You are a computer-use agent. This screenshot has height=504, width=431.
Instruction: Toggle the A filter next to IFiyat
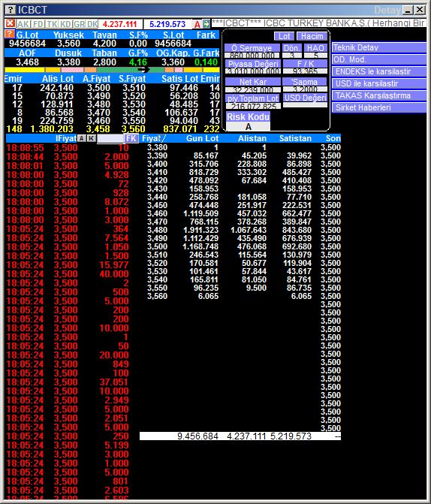(82, 138)
